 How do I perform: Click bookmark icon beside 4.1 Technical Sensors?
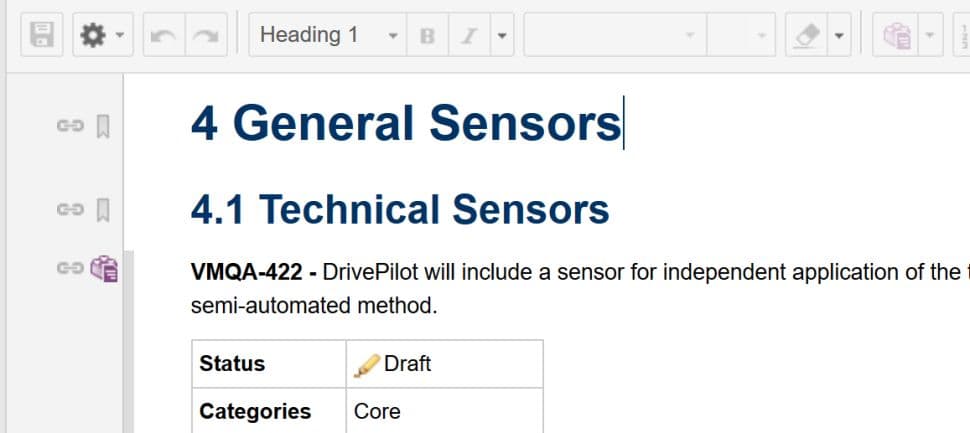tap(102, 210)
